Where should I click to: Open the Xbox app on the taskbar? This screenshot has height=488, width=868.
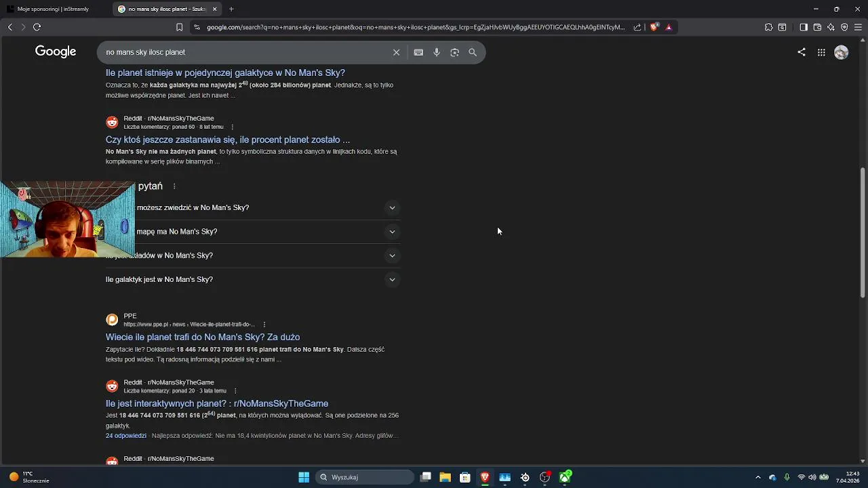(565, 477)
